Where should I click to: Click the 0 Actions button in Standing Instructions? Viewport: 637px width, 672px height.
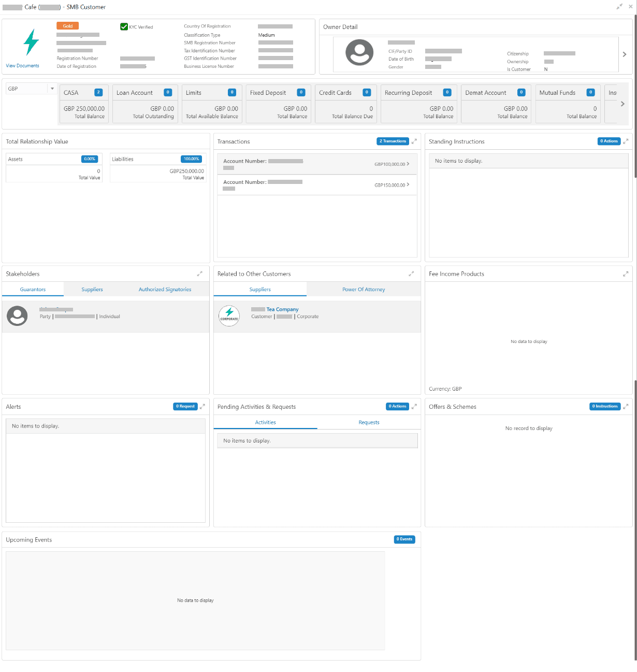pos(609,141)
